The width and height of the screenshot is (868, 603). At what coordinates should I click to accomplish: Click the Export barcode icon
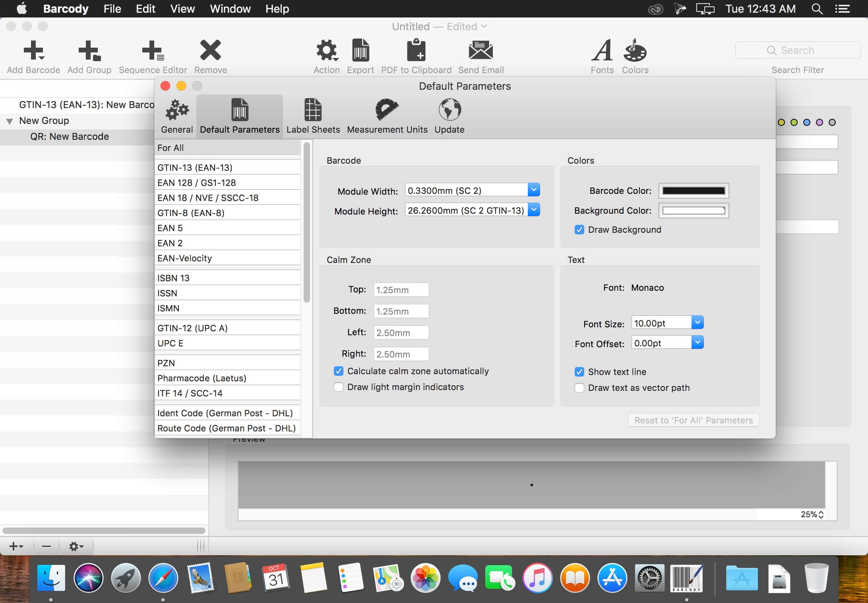pyautogui.click(x=360, y=50)
